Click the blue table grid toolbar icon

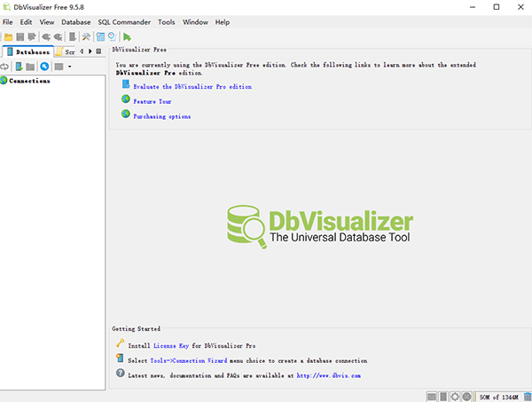click(100, 36)
